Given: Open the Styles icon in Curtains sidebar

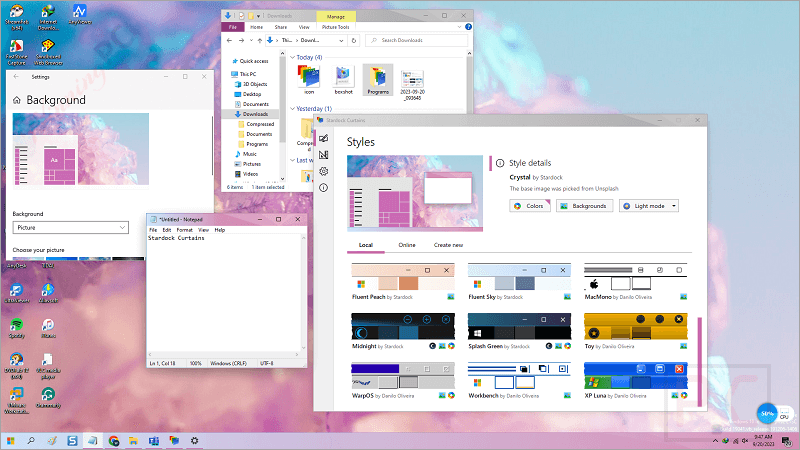Looking at the screenshot, I should click(323, 138).
